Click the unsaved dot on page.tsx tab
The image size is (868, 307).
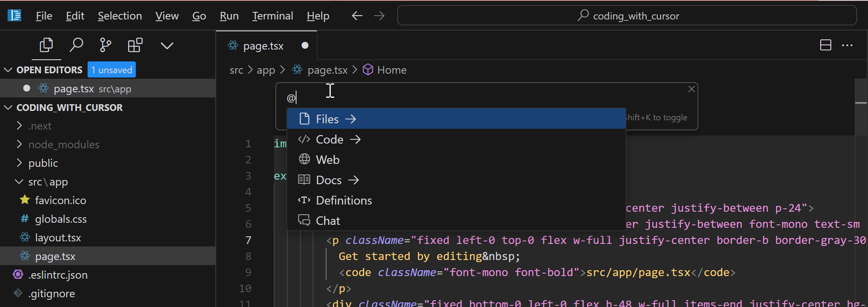click(x=305, y=45)
